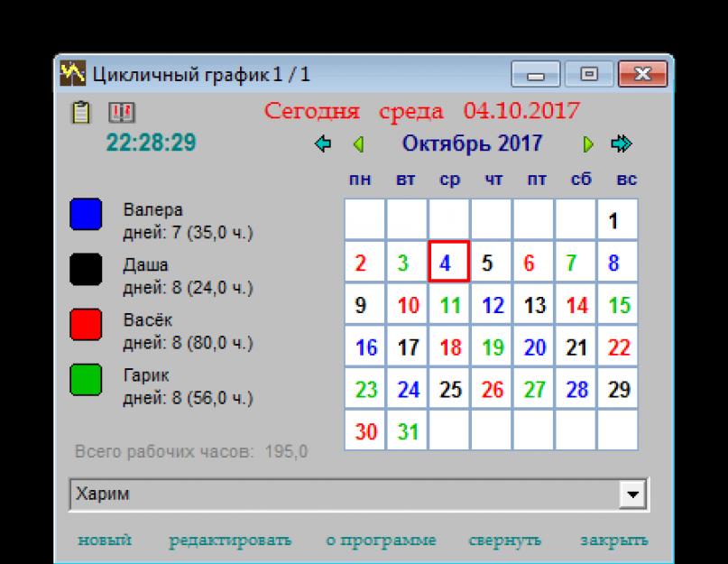Jump forward a year with double-right arrow
Viewport: 728px width, 564px height.
[622, 143]
